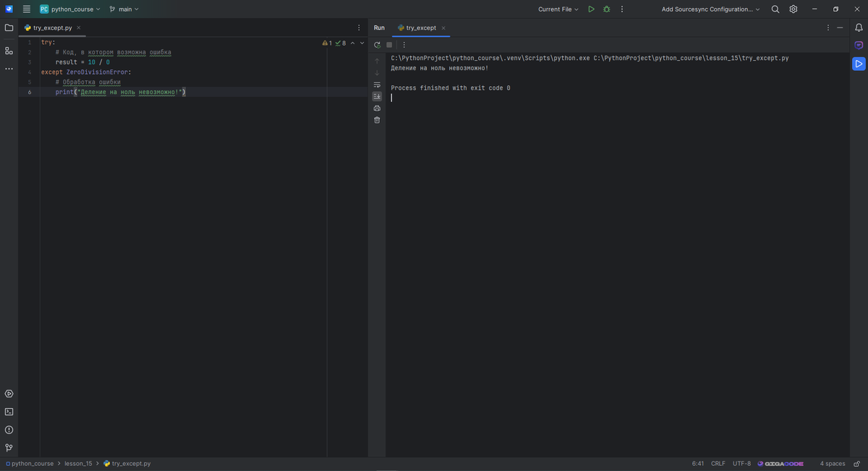Click the Debug bug icon
The width and height of the screenshot is (868, 471).
coord(607,9)
